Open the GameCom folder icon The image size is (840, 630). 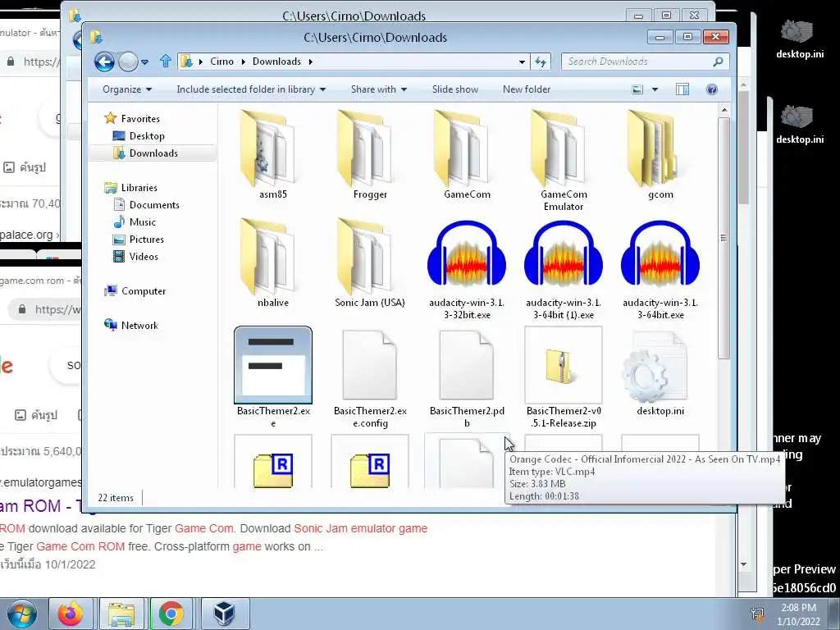pos(467,148)
